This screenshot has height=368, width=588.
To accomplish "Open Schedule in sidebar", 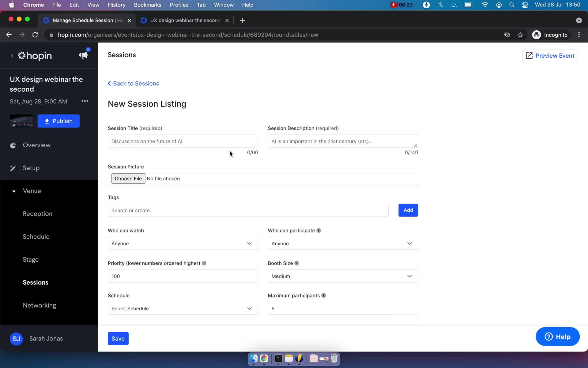I will (36, 237).
